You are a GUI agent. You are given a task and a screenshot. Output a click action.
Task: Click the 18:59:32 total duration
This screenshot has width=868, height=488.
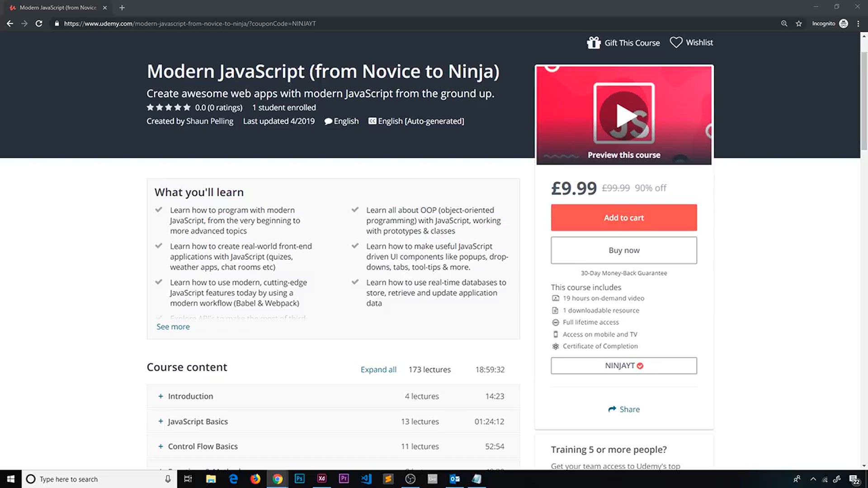tap(490, 370)
